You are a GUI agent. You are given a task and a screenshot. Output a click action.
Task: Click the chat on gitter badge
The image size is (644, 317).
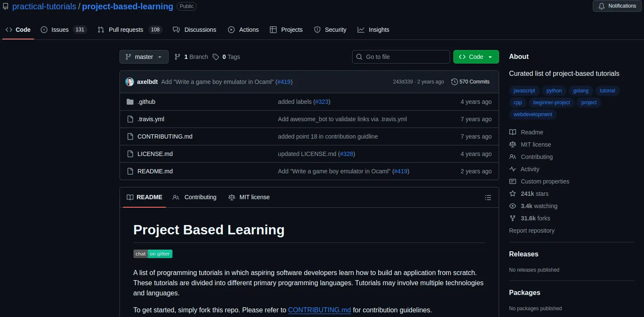pos(153,254)
